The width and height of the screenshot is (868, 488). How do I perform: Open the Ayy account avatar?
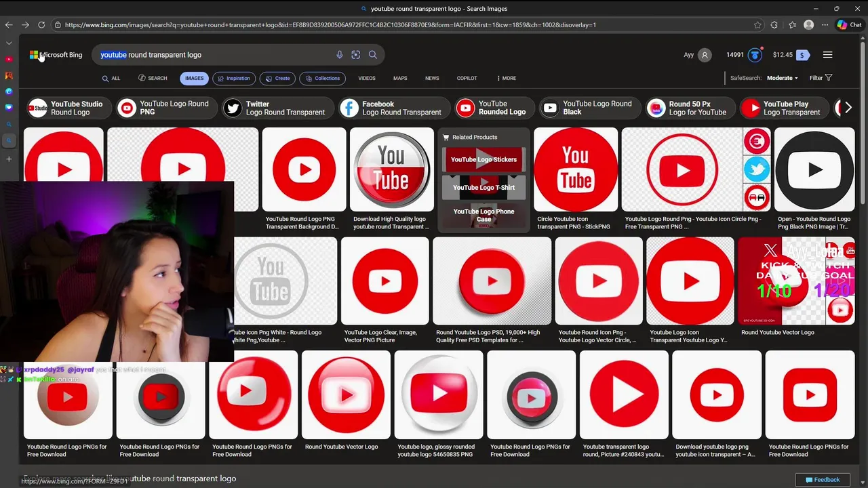pyautogui.click(x=705, y=55)
